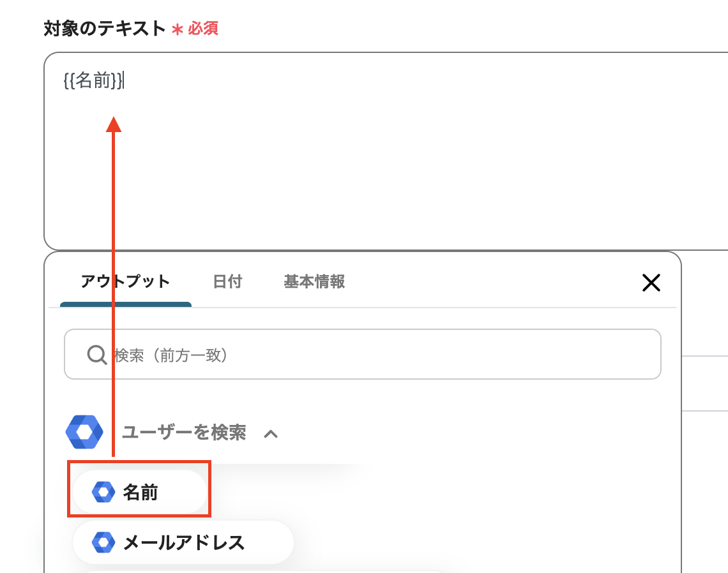Focus the 検索（前方一致） search field
The height and width of the screenshot is (573, 728).
point(383,355)
